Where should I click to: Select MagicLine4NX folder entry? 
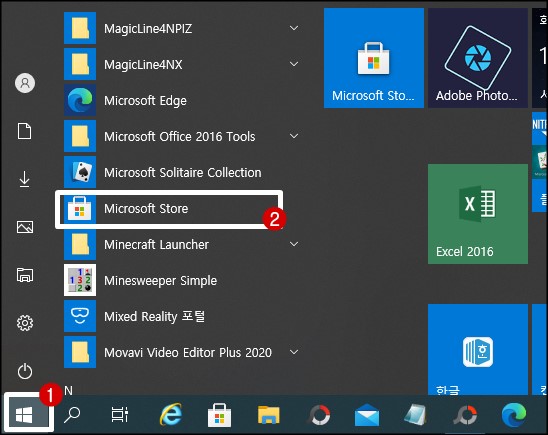182,64
